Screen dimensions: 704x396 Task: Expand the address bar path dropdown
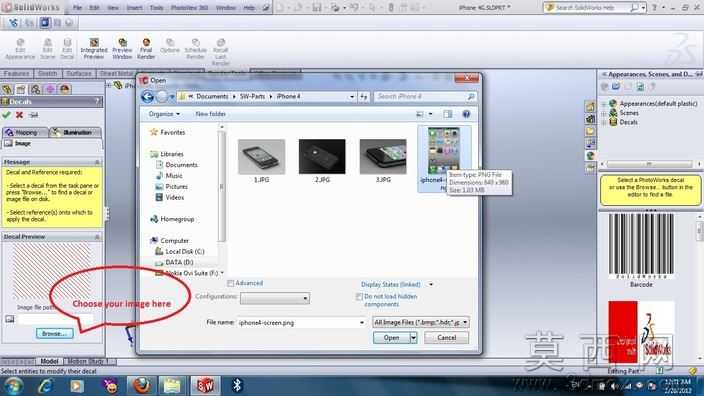tap(352, 97)
